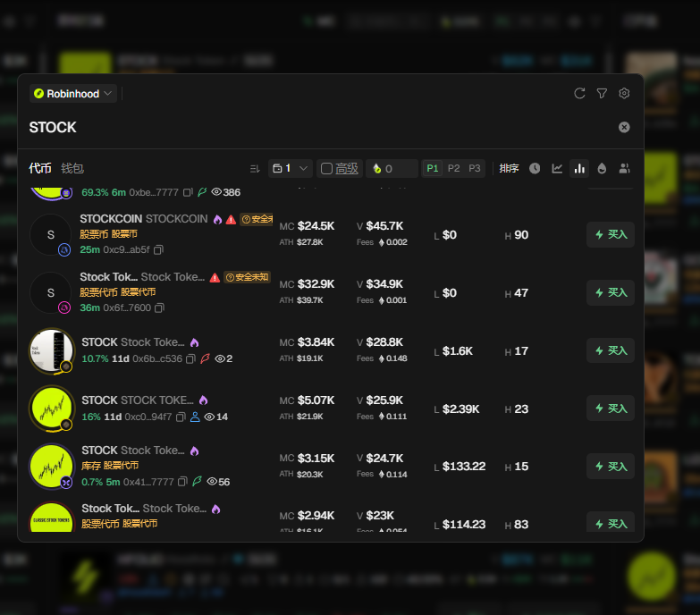
Task: Open the search settings gear
Action: (624, 93)
